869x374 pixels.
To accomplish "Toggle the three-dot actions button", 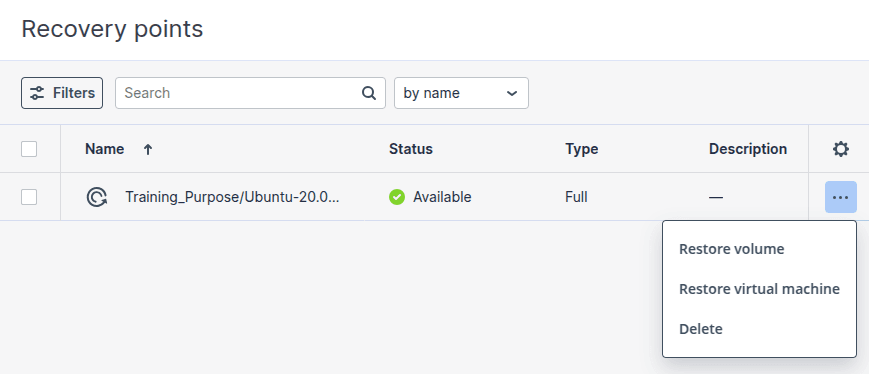I will pyautogui.click(x=841, y=197).
